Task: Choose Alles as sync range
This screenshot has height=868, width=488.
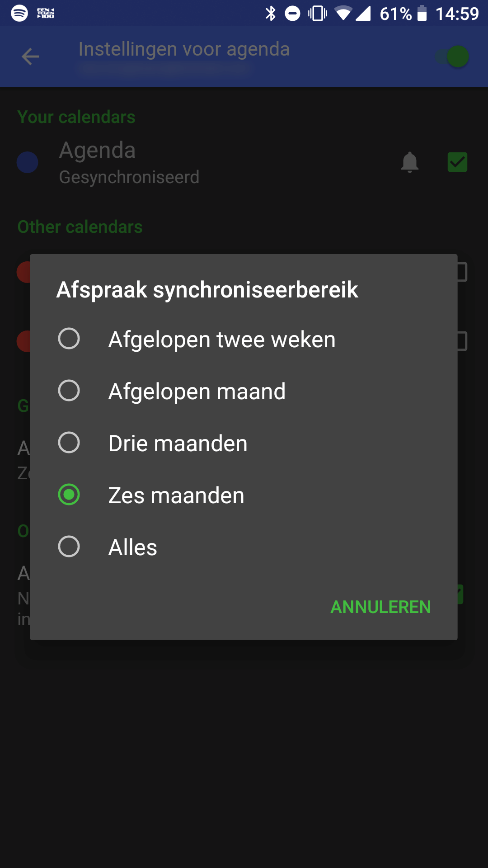Action: pos(69,547)
